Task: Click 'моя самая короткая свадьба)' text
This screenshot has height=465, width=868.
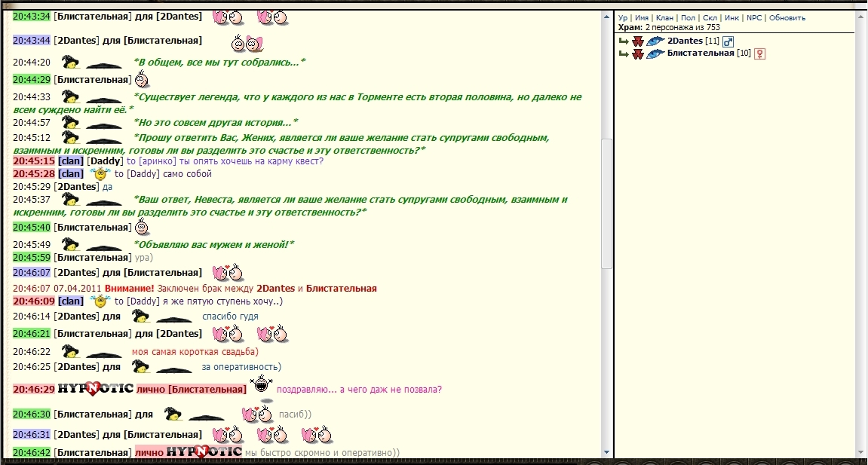Action: [x=195, y=352]
